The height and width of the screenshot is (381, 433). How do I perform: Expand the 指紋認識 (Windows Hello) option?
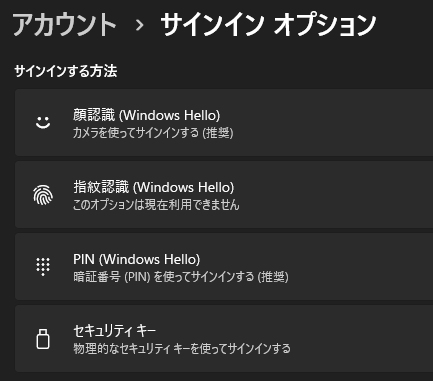(x=224, y=195)
